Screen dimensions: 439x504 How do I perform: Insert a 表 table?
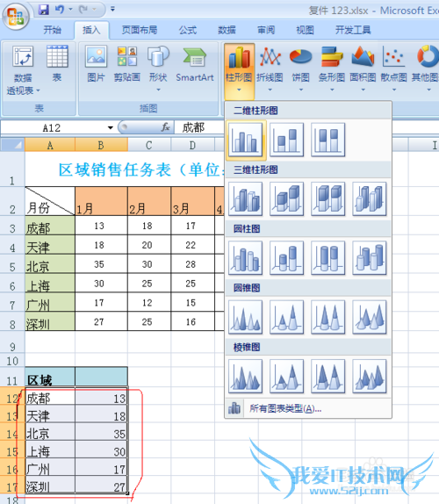[57, 64]
